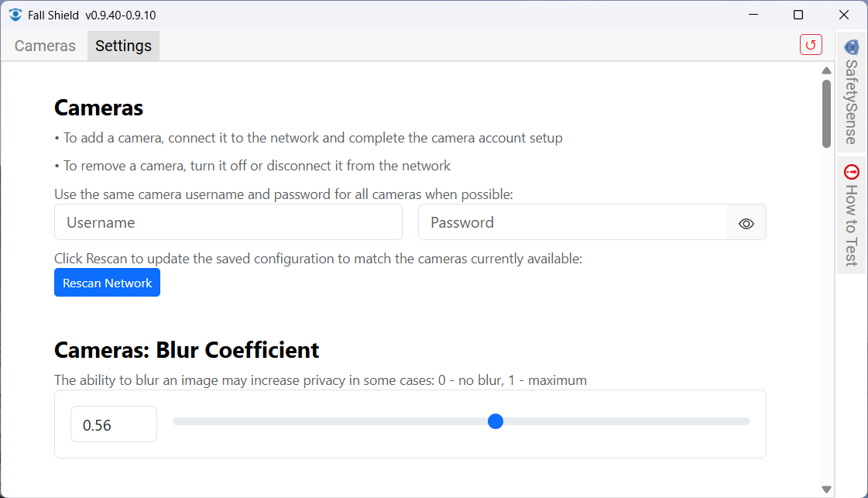This screenshot has height=498, width=868.
Task: Open the How to Test side tab
Action: (x=852, y=215)
